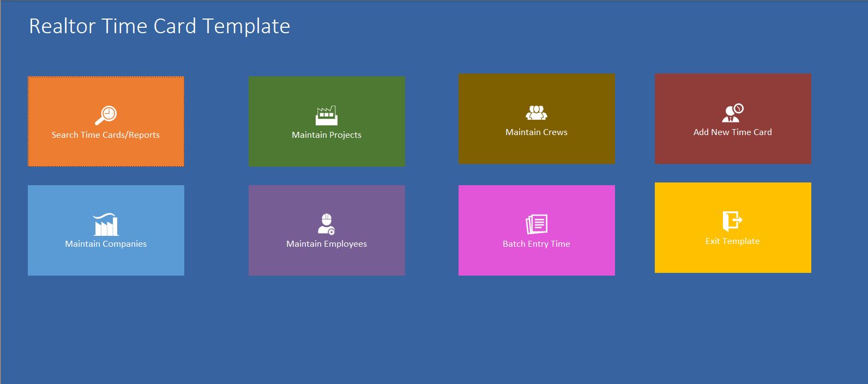This screenshot has height=384, width=868.
Task: Select the 'Search Time Cards/Reports' label
Action: [106, 135]
